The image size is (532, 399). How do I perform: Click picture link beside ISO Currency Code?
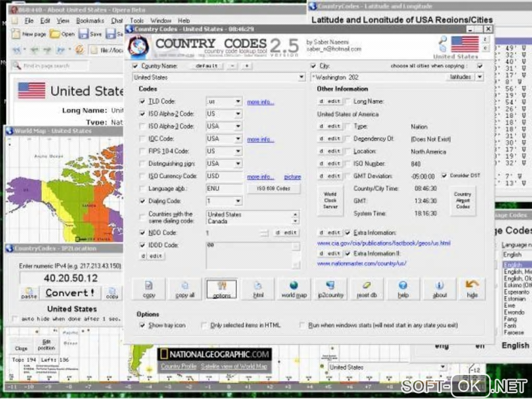pyautogui.click(x=293, y=177)
